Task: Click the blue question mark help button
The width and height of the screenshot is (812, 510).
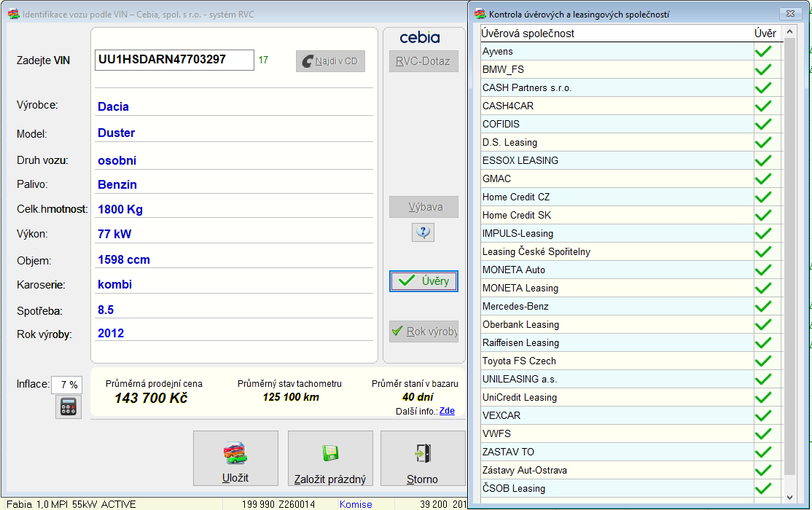Action: (423, 232)
